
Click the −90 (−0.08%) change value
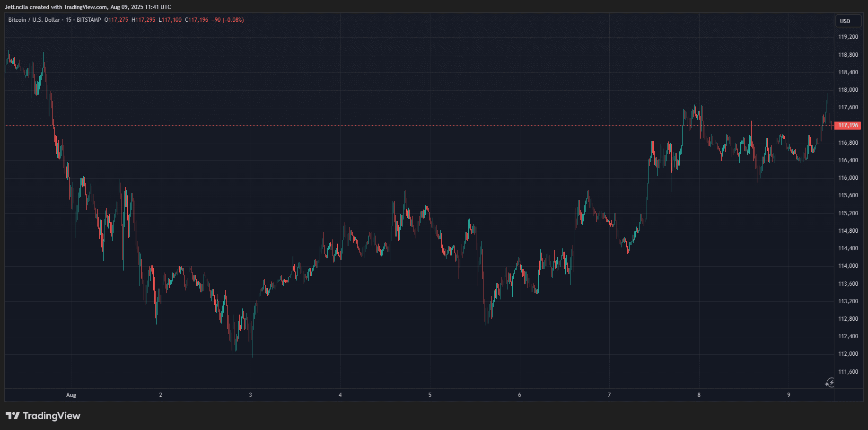point(228,20)
